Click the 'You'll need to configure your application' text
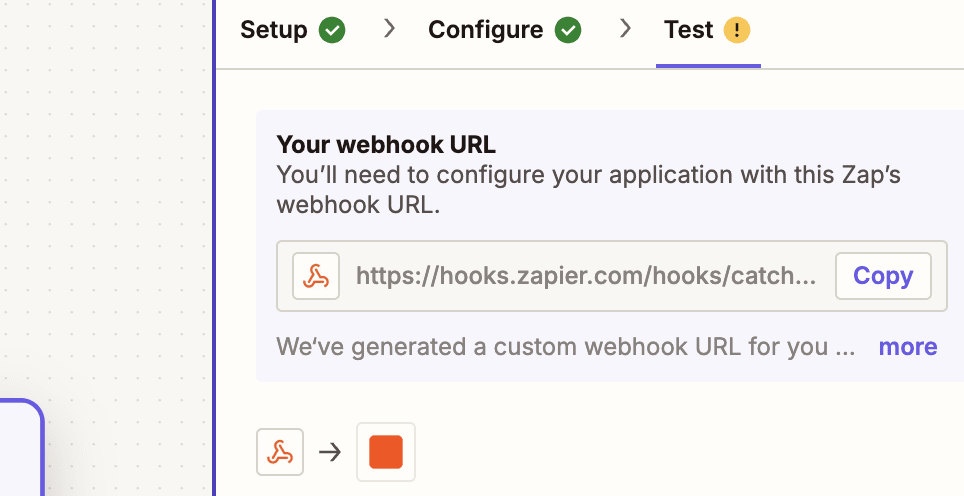964x496 pixels. (588, 189)
